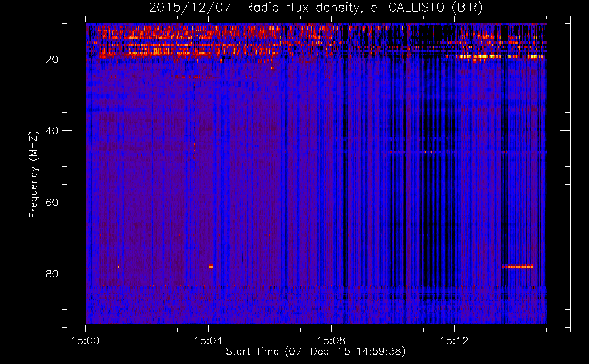Click the 15:12 time tick label
Screen dimensions: 589x364
[454, 341]
